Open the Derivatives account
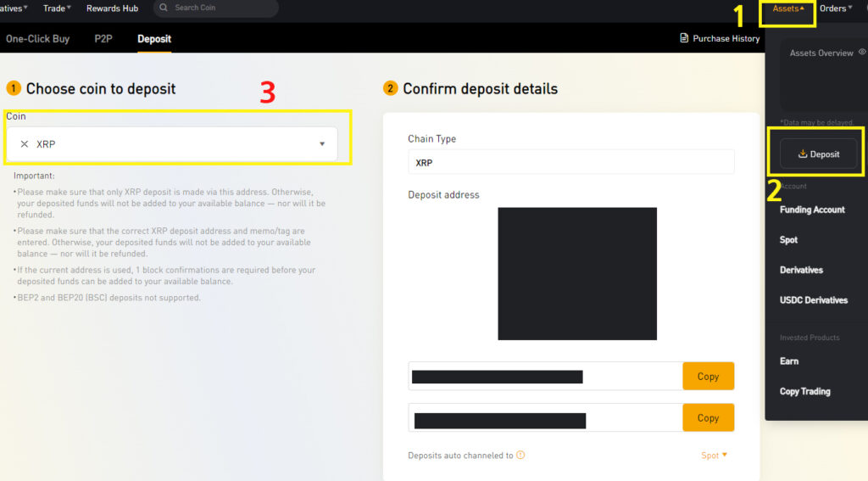The image size is (868, 481). point(801,270)
